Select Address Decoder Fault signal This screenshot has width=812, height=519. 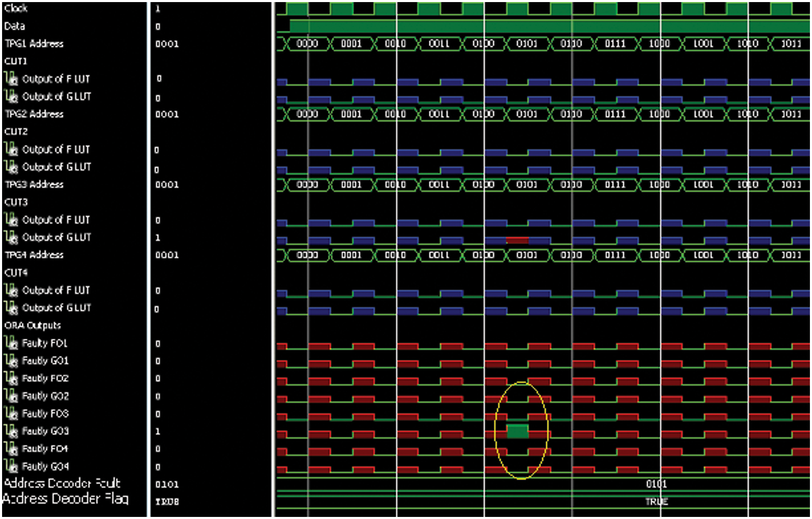(62, 483)
